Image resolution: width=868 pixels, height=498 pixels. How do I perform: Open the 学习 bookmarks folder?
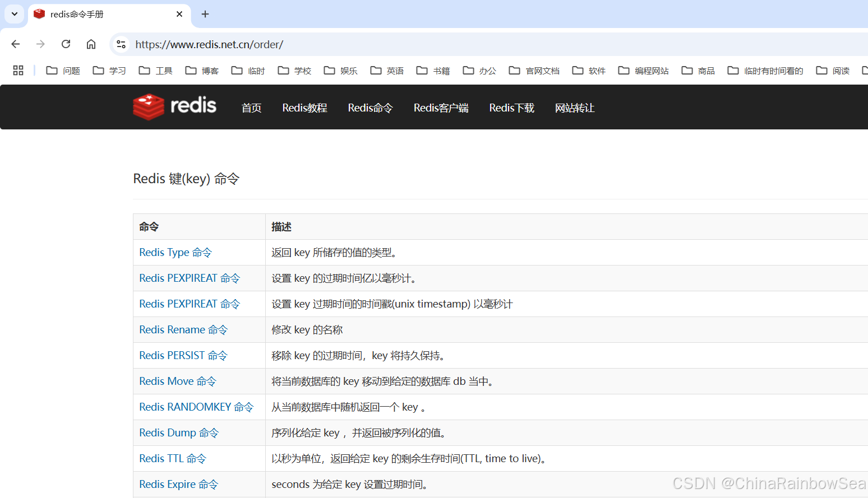tap(109, 71)
